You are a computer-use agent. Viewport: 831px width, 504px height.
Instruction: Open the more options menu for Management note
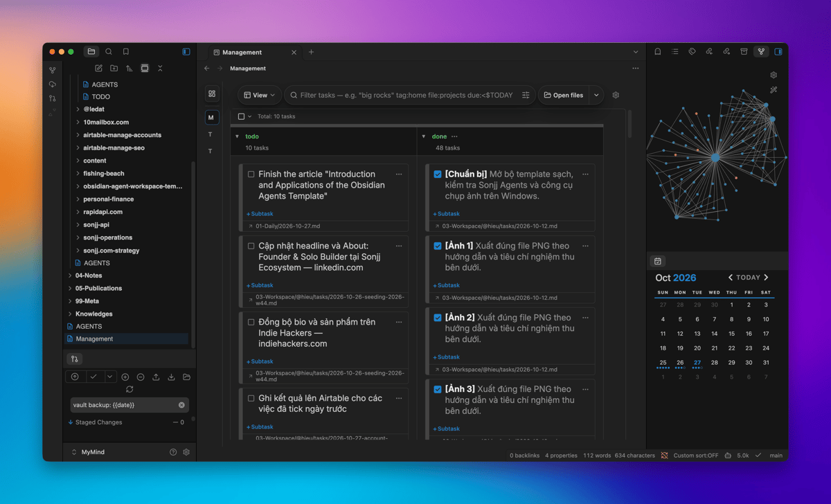pyautogui.click(x=636, y=69)
